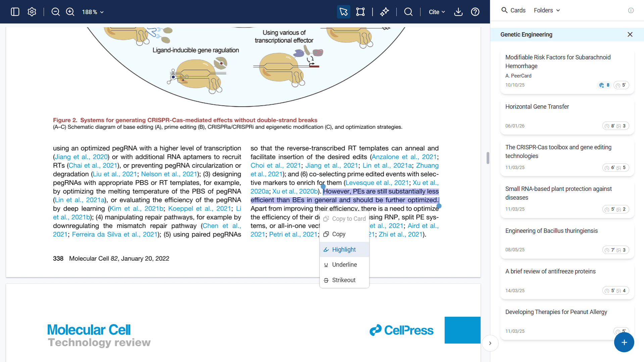Open search in document icon
The width and height of the screenshot is (644, 362).
pyautogui.click(x=408, y=12)
